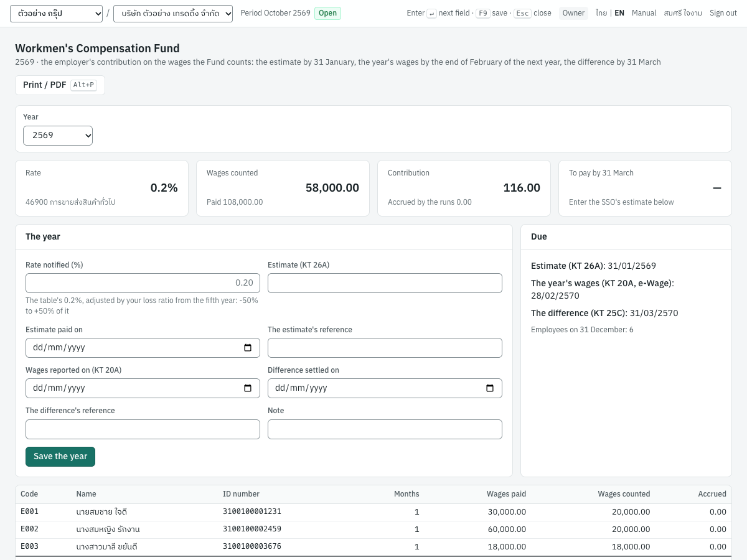Viewport: 747px width, 560px height.
Task: Click the difference's reference field
Action: 143,429
